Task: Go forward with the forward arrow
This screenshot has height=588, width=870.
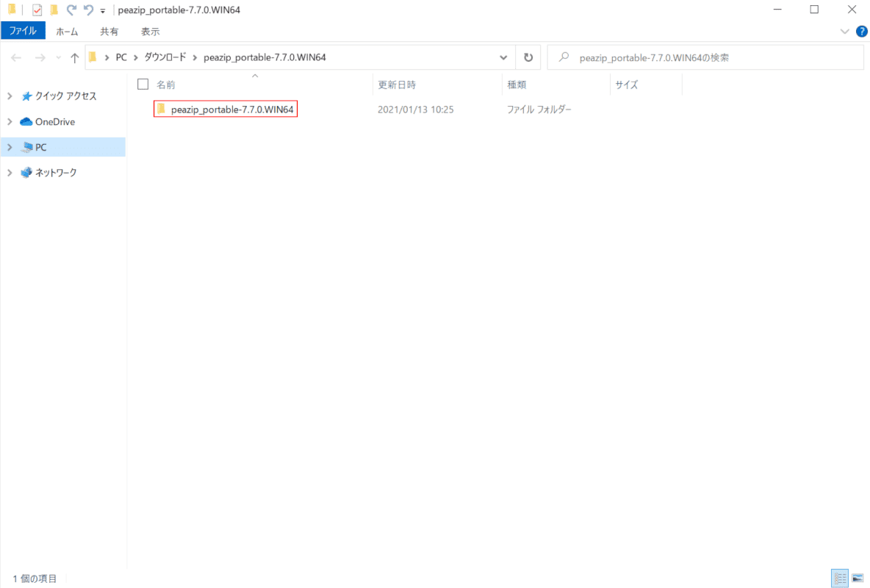Action: [x=40, y=57]
